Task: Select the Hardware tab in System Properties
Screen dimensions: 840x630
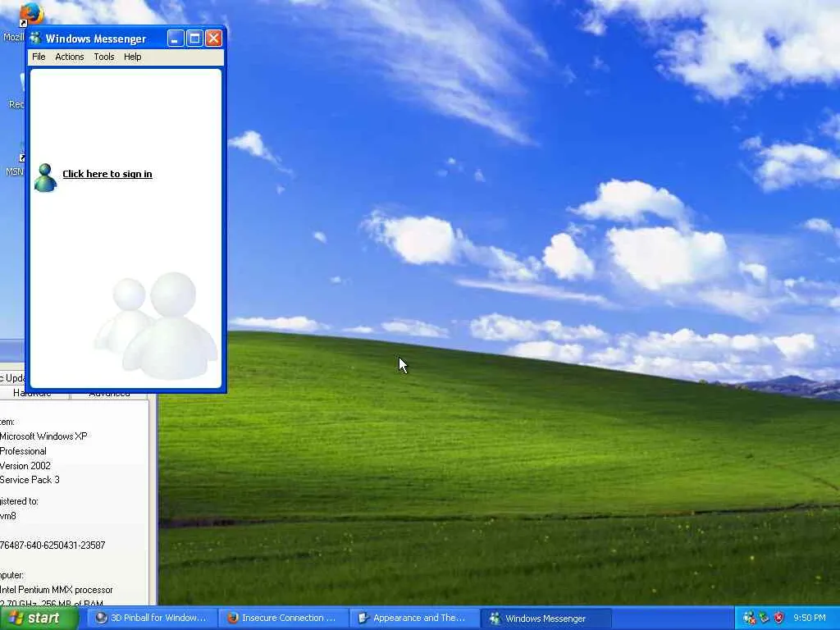Action: [x=32, y=395]
